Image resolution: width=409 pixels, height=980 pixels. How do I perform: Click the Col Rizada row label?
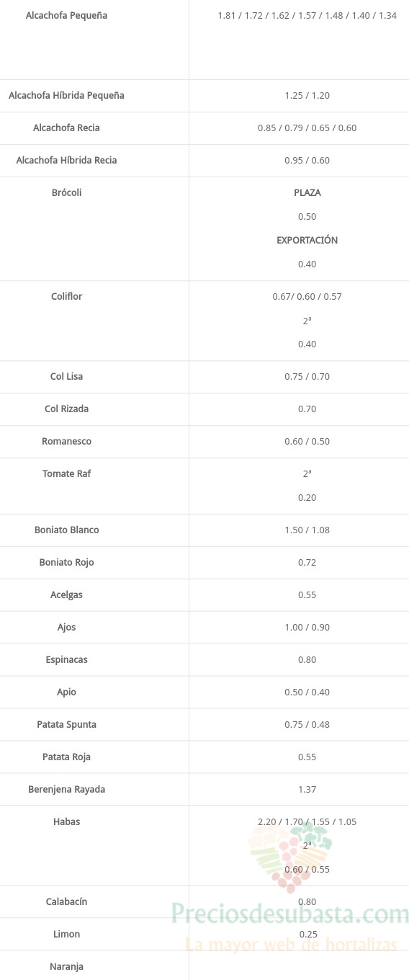coord(66,409)
